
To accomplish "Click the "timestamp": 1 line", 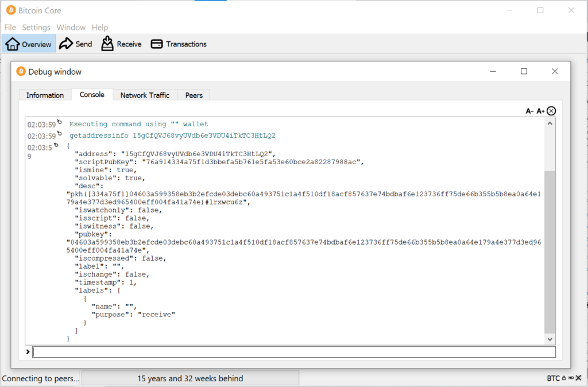I will (x=106, y=282).
